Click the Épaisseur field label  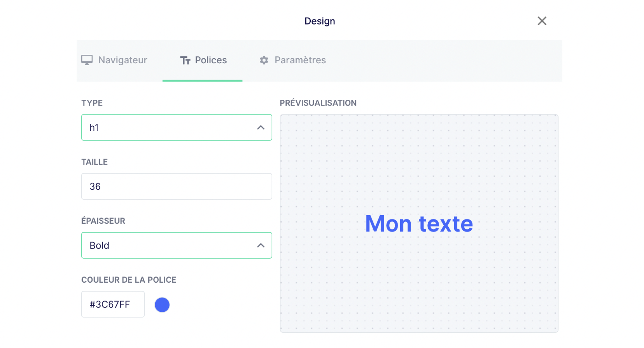point(103,221)
